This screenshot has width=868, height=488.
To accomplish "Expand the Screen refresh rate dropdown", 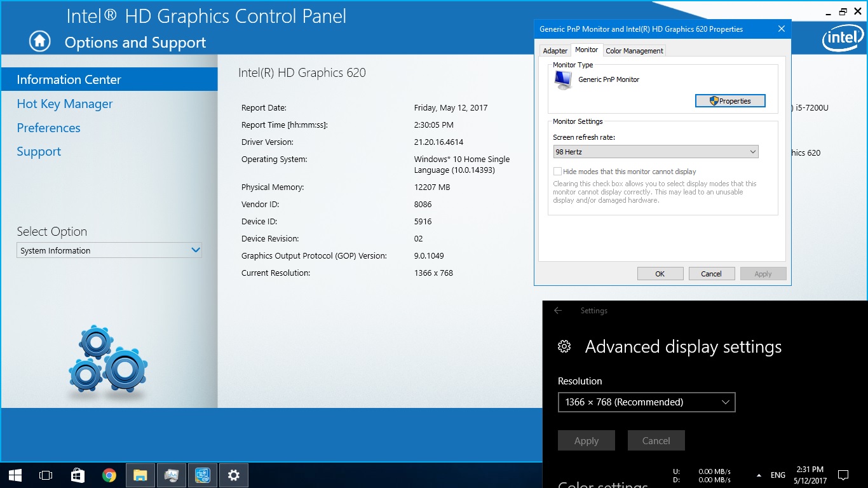I will pos(655,152).
